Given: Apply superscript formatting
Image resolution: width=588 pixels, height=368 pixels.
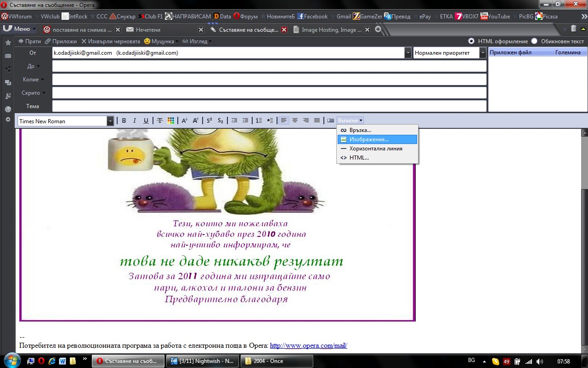Looking at the screenshot, I should click(209, 121).
